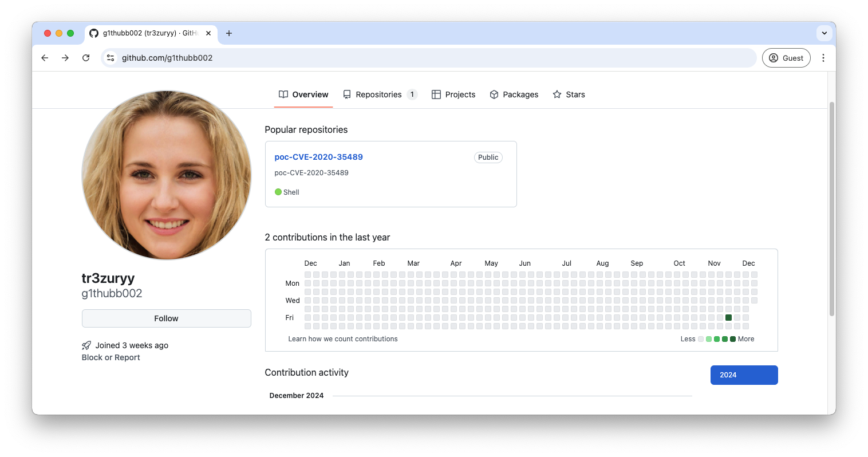
Task: Click the green Shell language dot
Action: pyautogui.click(x=278, y=192)
